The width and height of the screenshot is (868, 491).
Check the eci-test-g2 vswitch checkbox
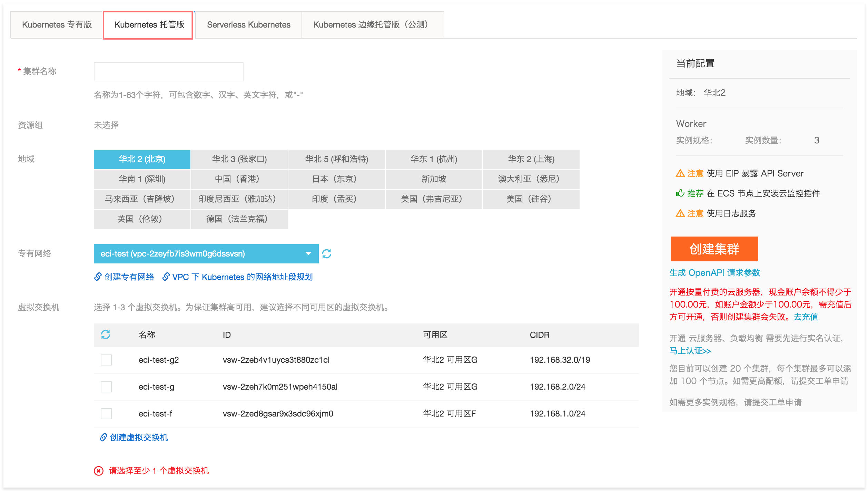pyautogui.click(x=106, y=360)
